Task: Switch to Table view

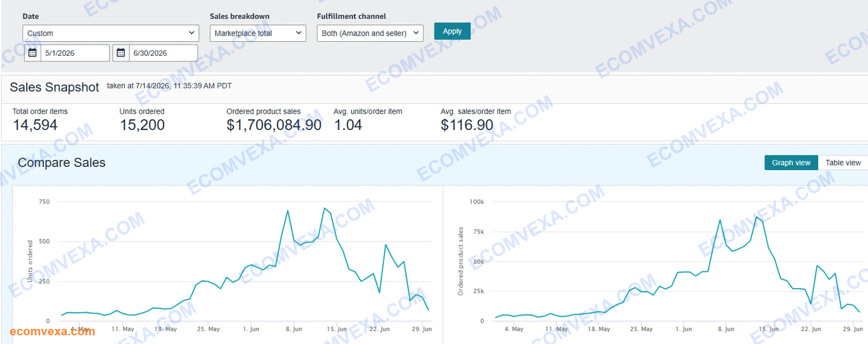Action: pos(843,163)
